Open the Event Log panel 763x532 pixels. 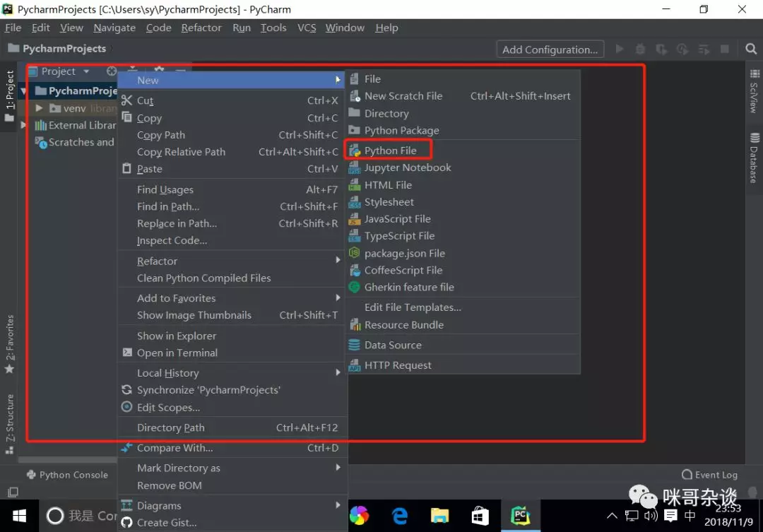[710, 475]
